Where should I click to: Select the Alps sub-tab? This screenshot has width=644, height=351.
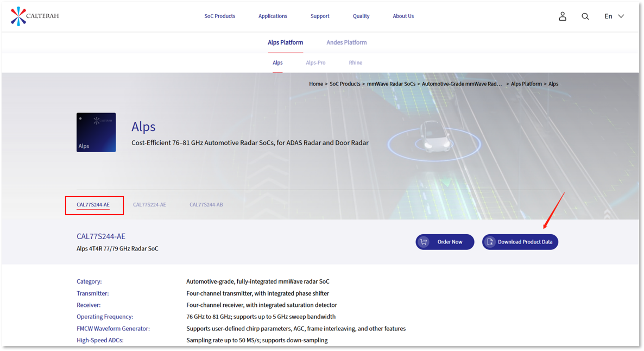click(x=277, y=62)
